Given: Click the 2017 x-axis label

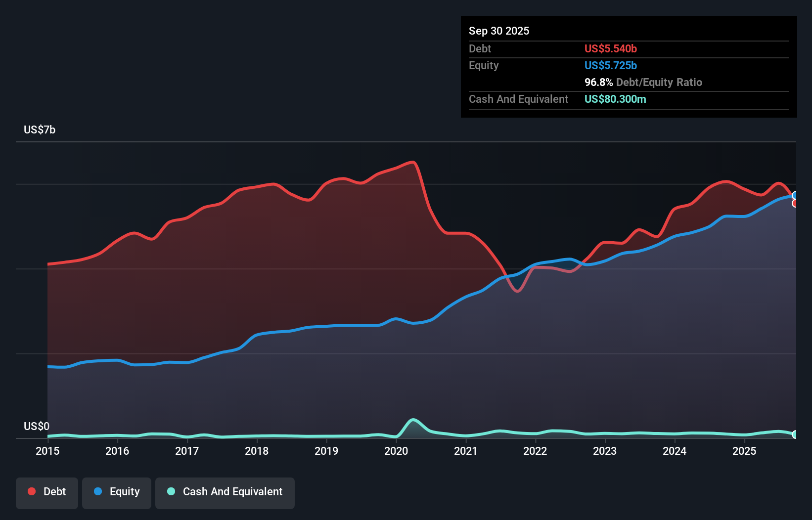Looking at the screenshot, I should (x=187, y=451).
